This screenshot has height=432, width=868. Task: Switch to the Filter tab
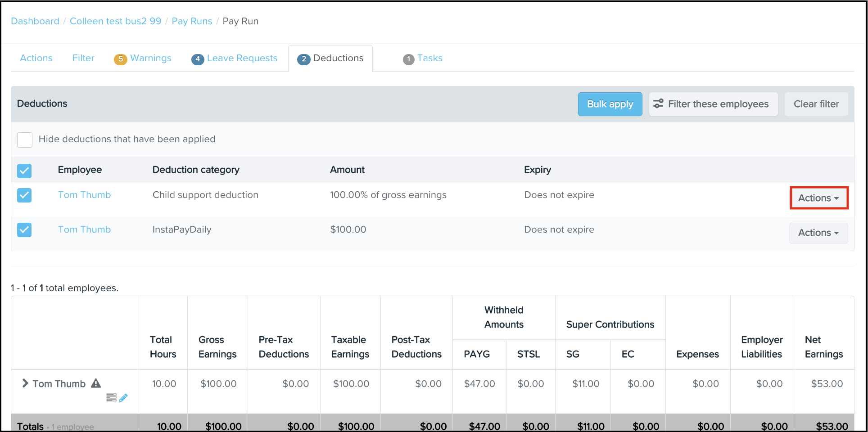click(83, 58)
